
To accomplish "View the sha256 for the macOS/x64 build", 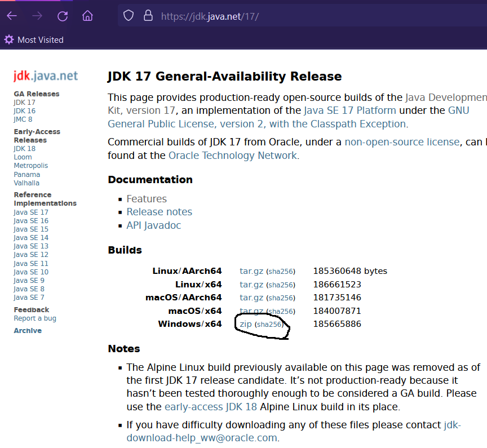I will (281, 312).
